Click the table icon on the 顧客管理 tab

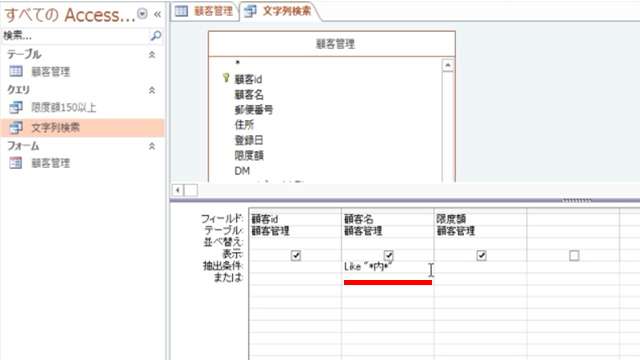[181, 11]
